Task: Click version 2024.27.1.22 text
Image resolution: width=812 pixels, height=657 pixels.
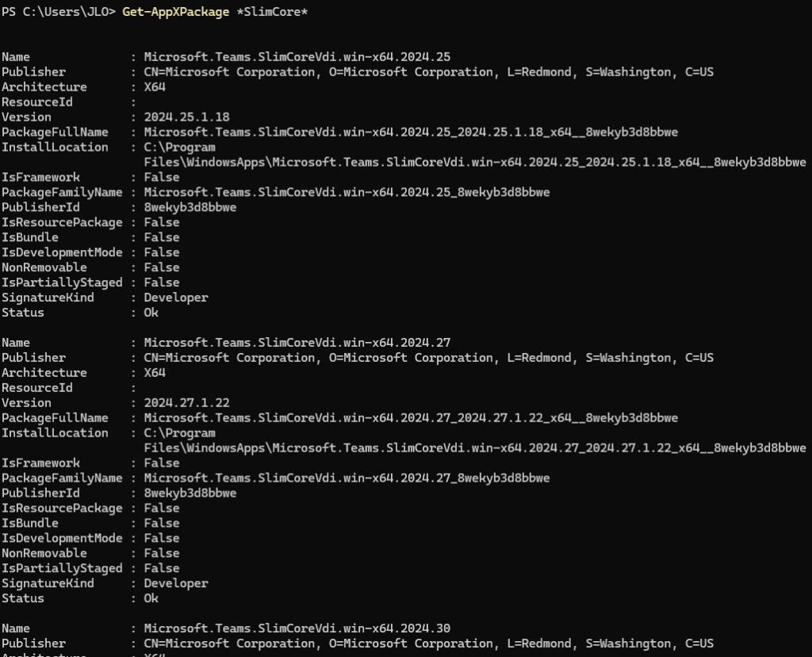Action: point(187,402)
